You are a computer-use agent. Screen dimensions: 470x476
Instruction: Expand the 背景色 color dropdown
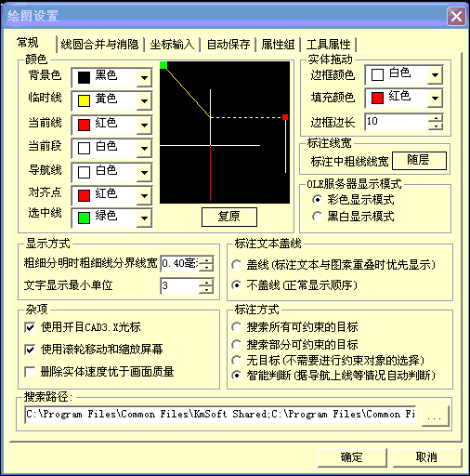144,77
